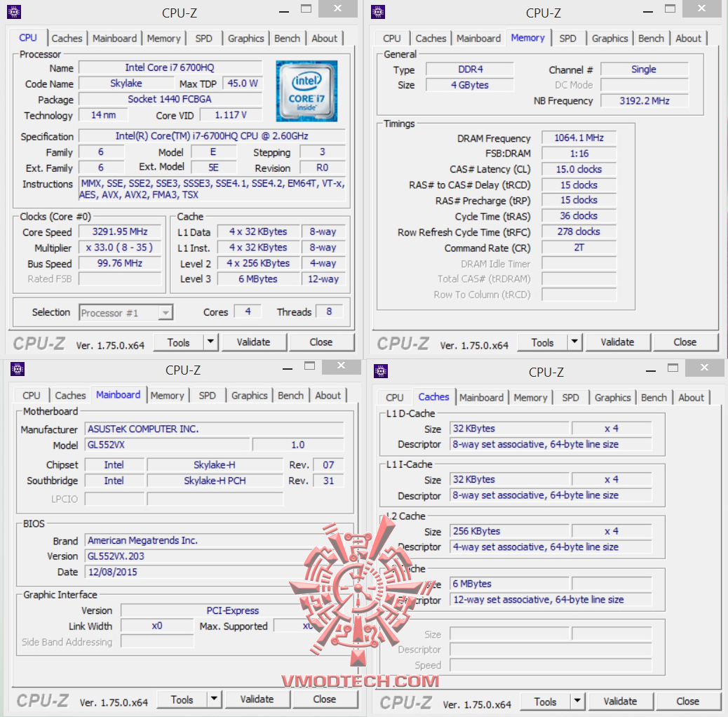The width and height of the screenshot is (728, 717).
Task: Click Close button in Caches window
Action: pos(687,701)
